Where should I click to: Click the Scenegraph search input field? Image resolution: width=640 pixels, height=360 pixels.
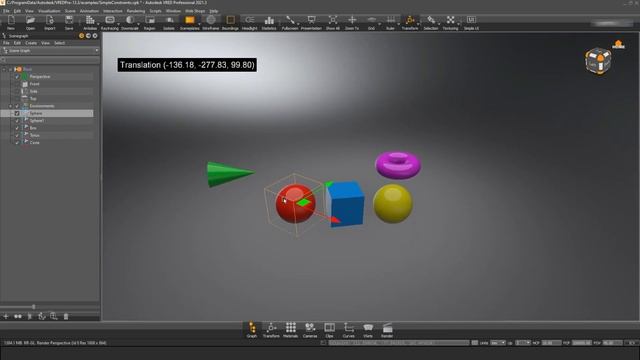pos(51,60)
